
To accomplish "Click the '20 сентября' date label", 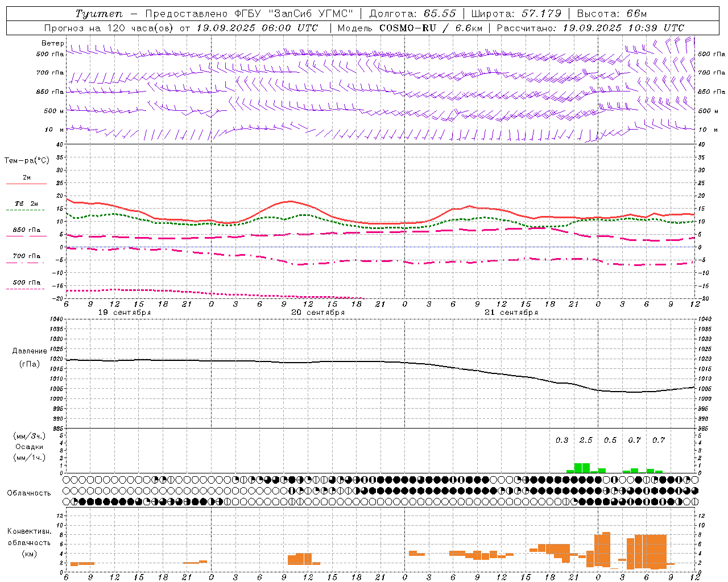I will [318, 313].
